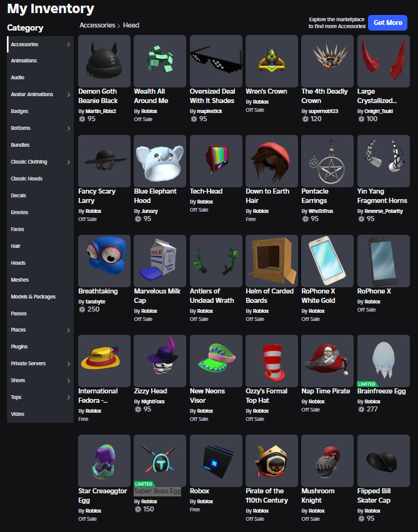This screenshot has height=532, width=418.
Task: Go to Accessories breadcrumb link
Action: tap(97, 25)
